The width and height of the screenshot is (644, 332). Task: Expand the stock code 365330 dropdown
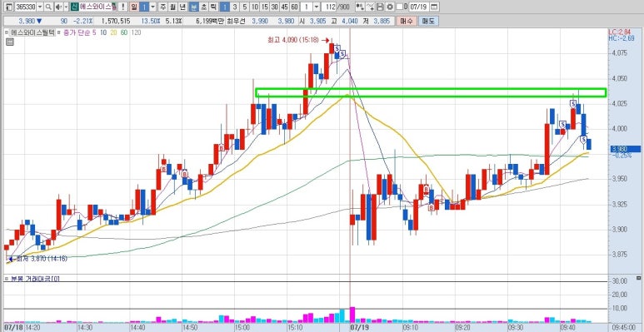(x=40, y=7)
